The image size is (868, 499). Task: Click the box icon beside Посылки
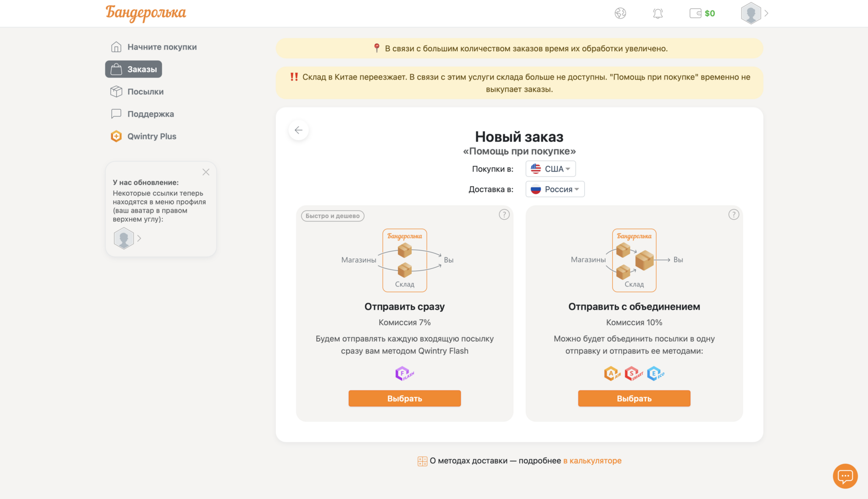click(x=116, y=92)
